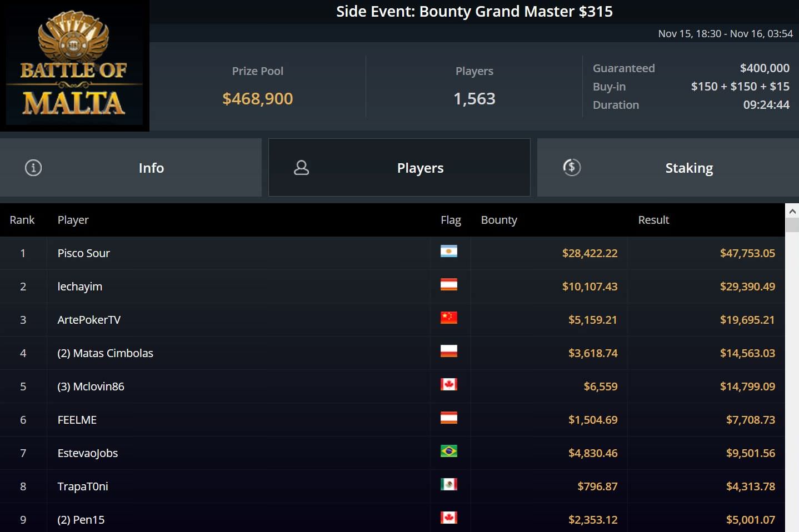The image size is (799, 532).
Task: Sort by the Result column header
Action: (653, 220)
